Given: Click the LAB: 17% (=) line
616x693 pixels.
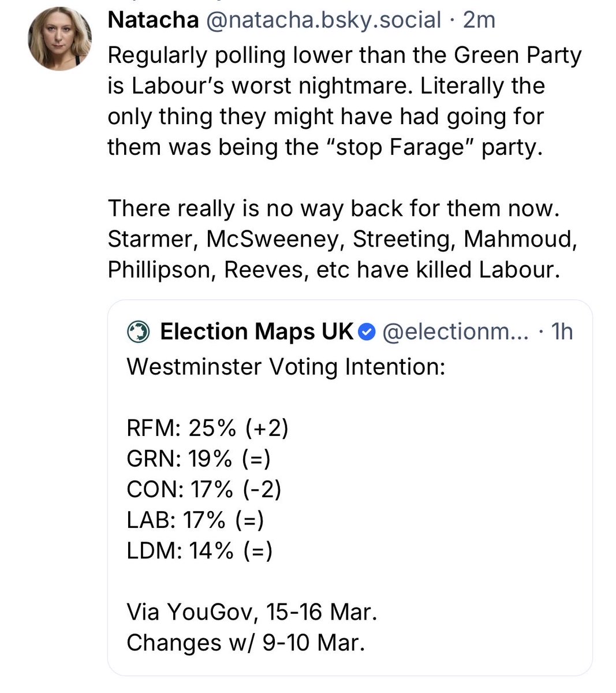Looking at the screenshot, I should [195, 520].
